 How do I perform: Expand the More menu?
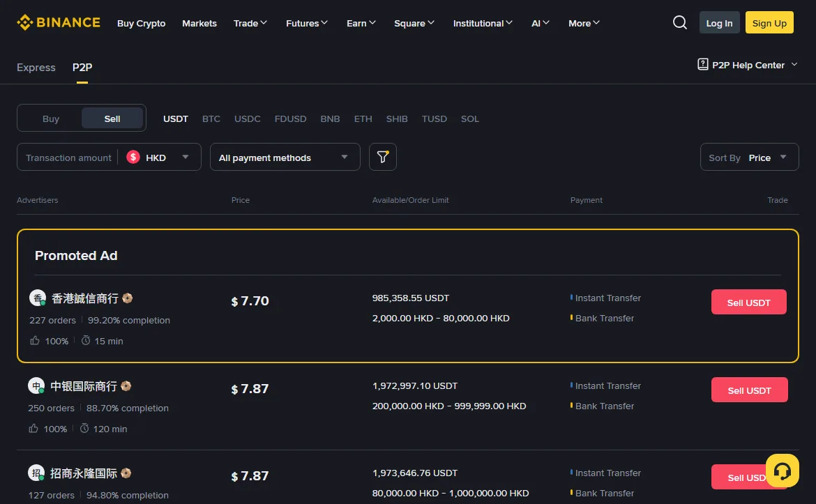coord(584,23)
